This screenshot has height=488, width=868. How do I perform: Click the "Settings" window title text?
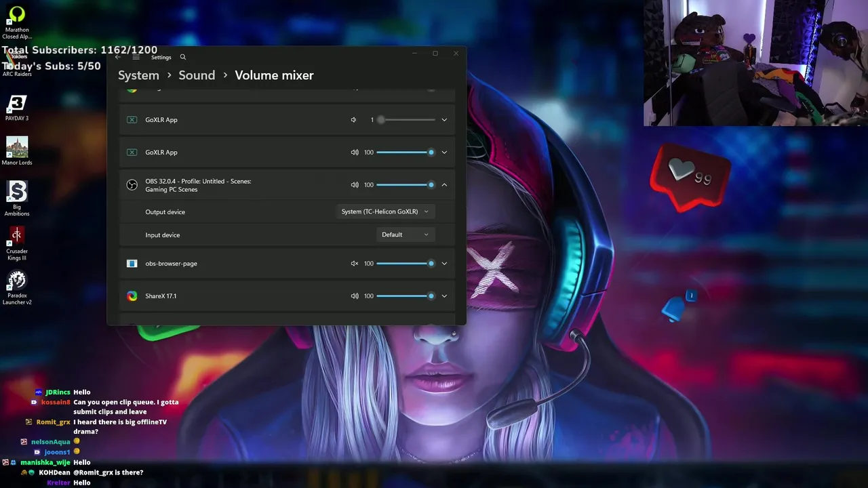point(161,58)
